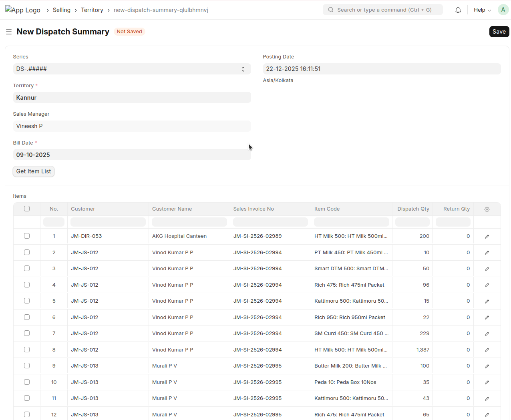Go to Selling in the breadcrumb
The height and width of the screenshot is (420, 511).
pos(62,10)
